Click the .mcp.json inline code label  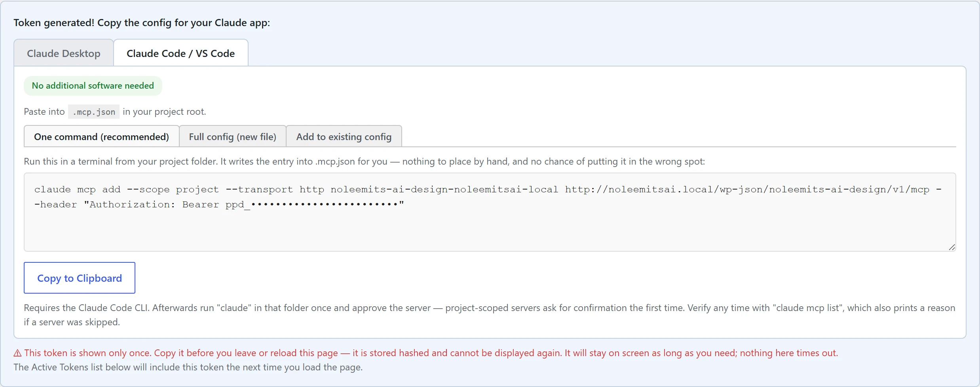[x=94, y=112]
